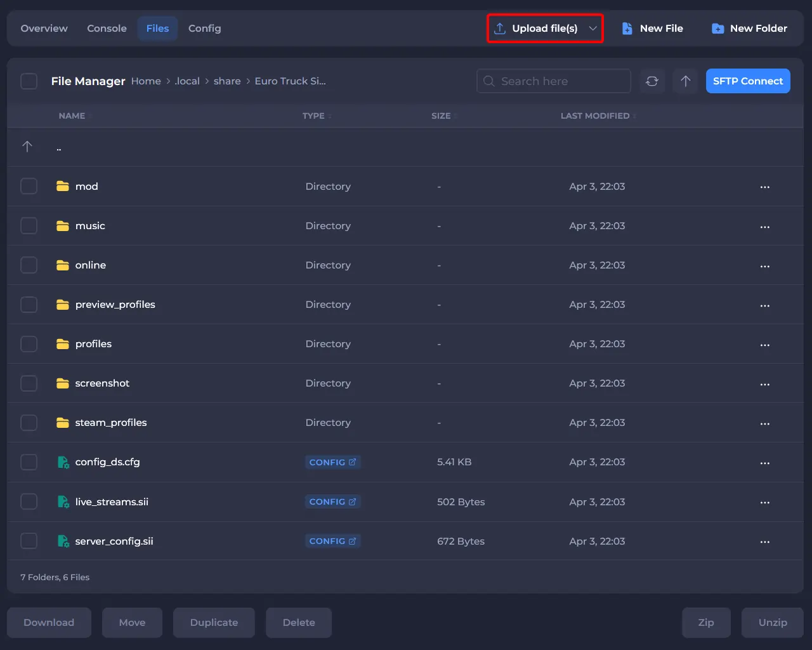This screenshot has height=650, width=812.
Task: Open the three-dot menu for config_ds.cfg
Action: click(x=765, y=463)
